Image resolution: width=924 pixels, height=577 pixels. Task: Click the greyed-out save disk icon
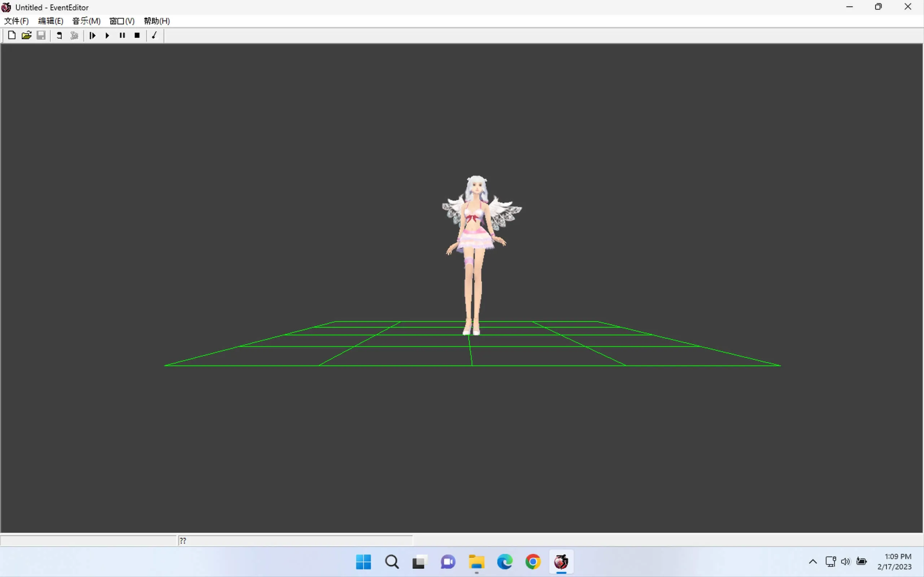click(x=41, y=35)
